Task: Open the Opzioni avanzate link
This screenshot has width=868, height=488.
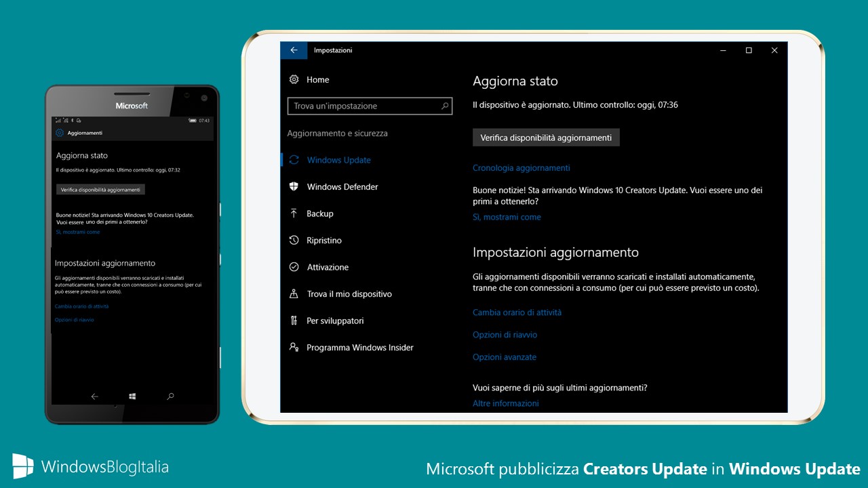Action: pos(505,357)
